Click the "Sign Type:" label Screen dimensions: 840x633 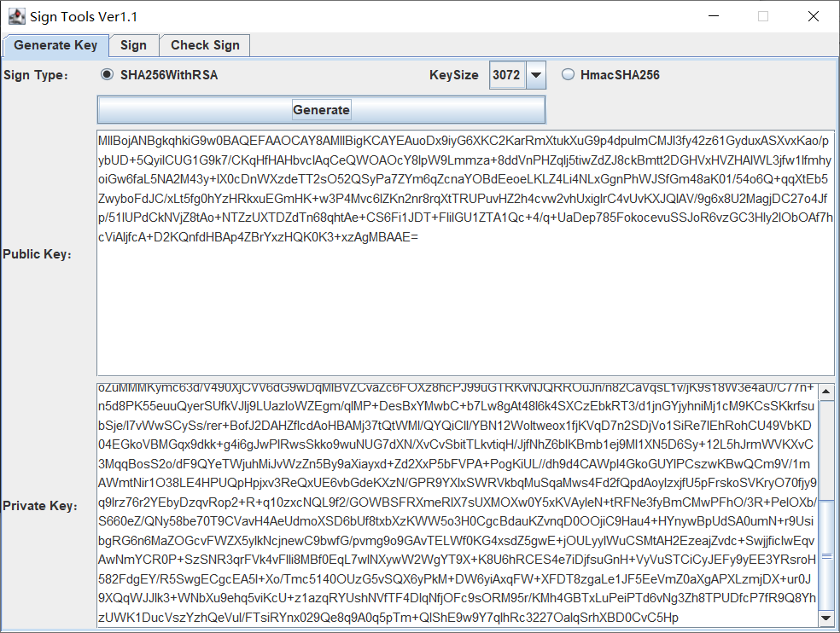[x=35, y=75]
